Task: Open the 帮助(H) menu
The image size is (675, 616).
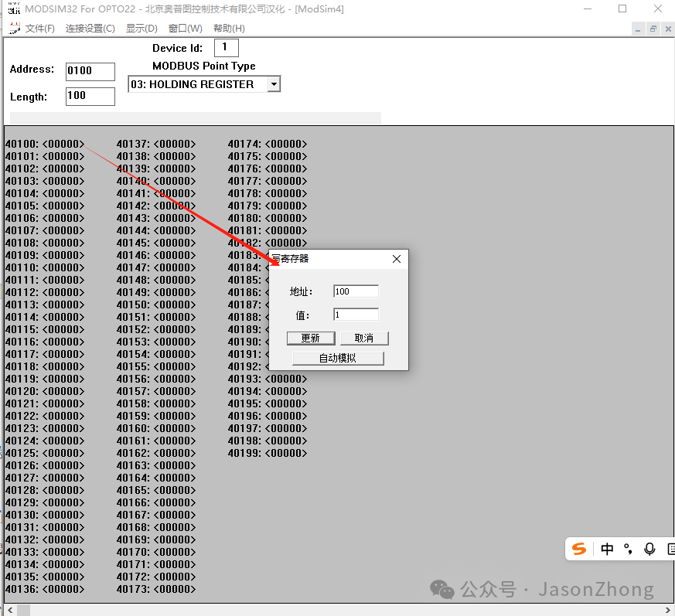Action: [228, 28]
